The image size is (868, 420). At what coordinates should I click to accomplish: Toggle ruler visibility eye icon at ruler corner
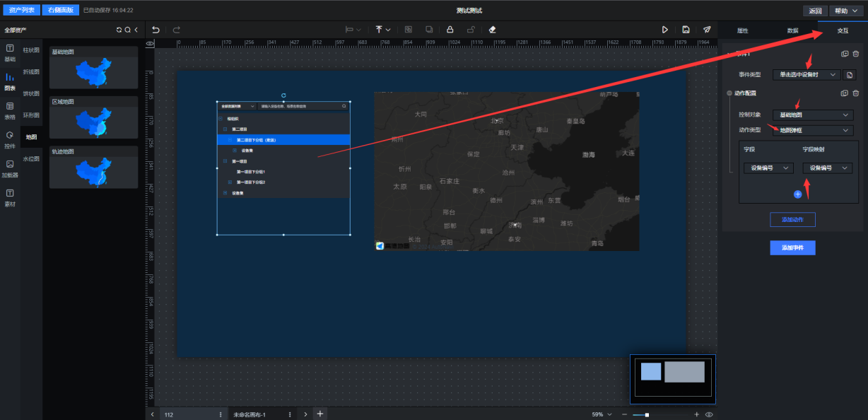pos(150,44)
